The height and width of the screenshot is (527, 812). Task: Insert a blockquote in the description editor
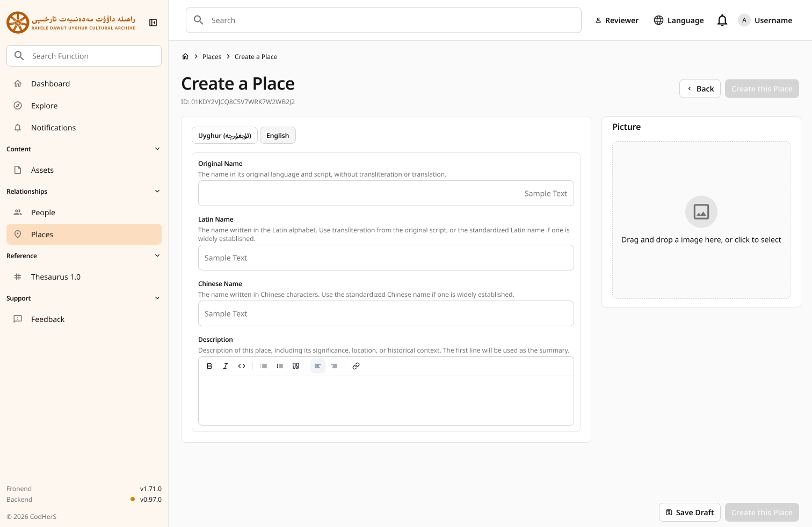(x=296, y=366)
